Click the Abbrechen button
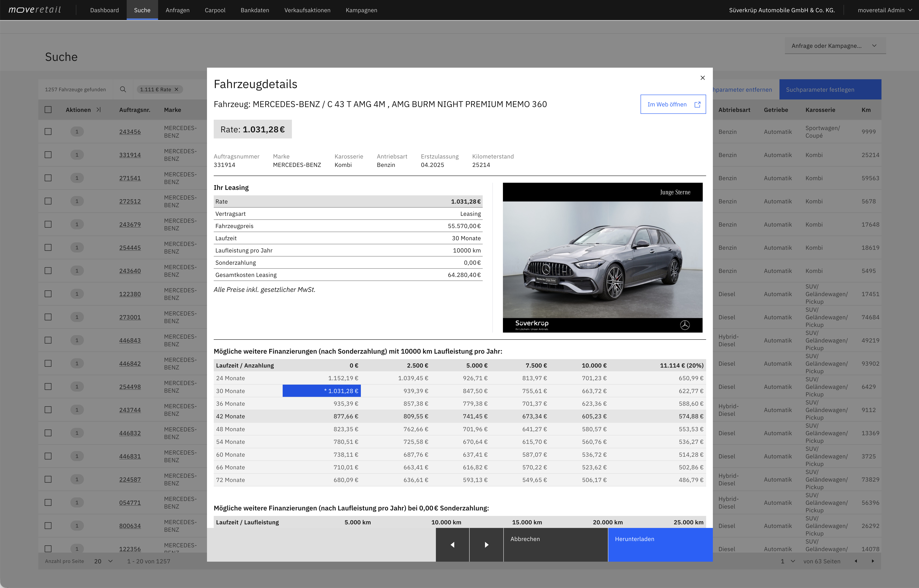 [x=556, y=544]
